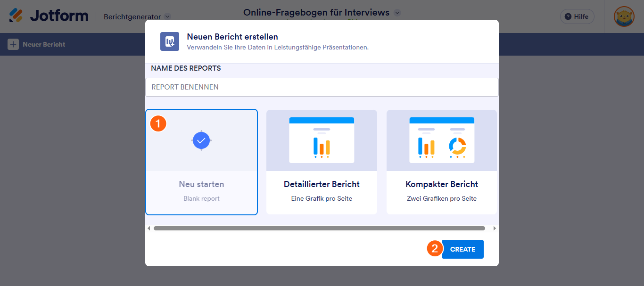644x286 pixels.
Task: Click the new report icon in dialog header
Action: click(170, 41)
